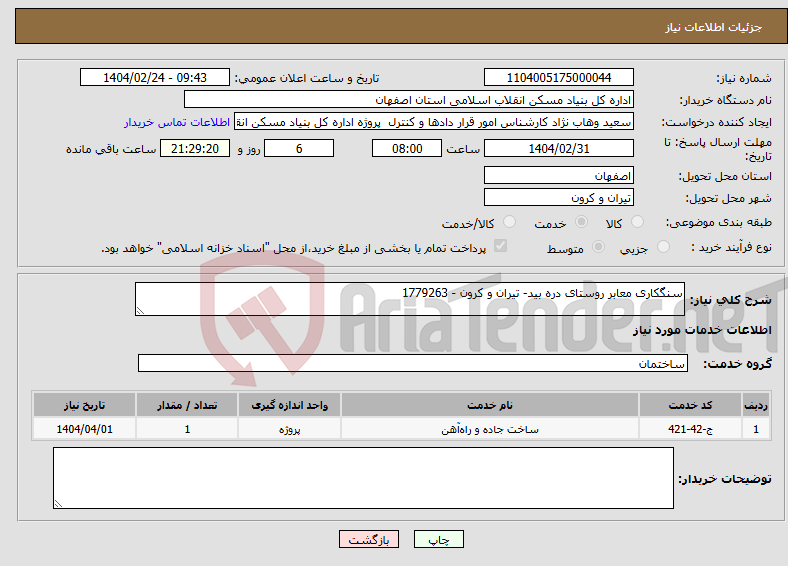This screenshot has height=566, width=788.
Task: Click the row number cell 1 under ردیف
Action: pyautogui.click(x=756, y=429)
